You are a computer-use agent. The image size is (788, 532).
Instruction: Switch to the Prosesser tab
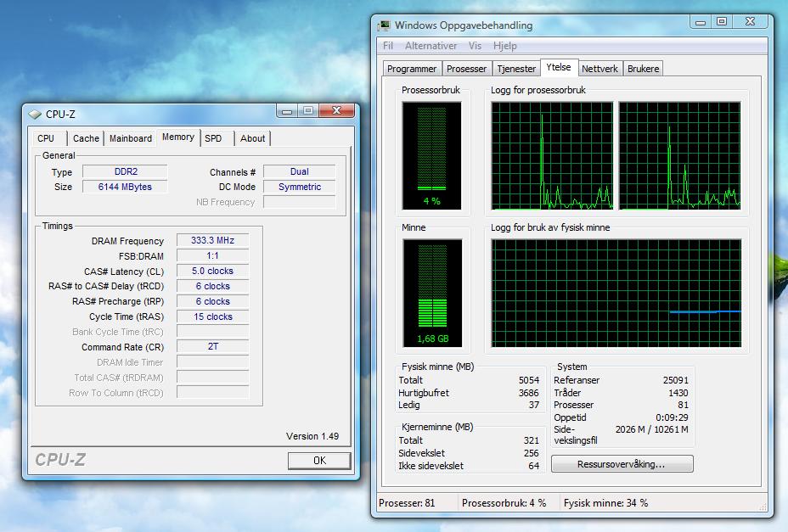click(466, 69)
